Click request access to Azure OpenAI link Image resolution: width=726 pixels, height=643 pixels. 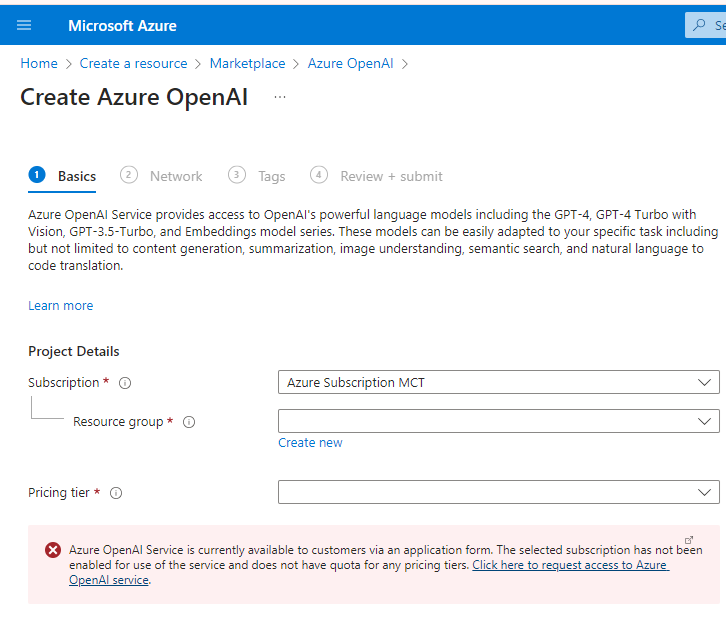click(570, 565)
